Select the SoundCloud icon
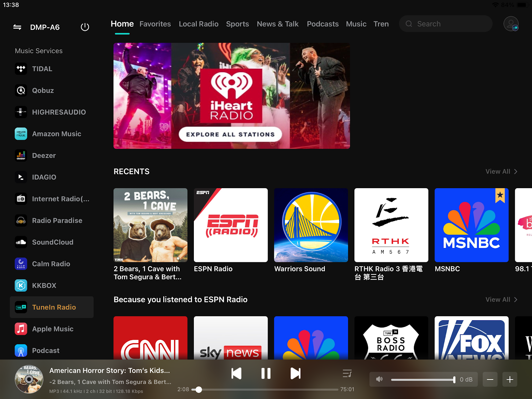 pos(21,242)
